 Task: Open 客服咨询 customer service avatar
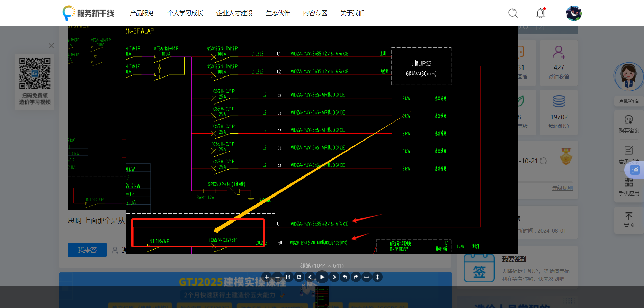[629, 77]
